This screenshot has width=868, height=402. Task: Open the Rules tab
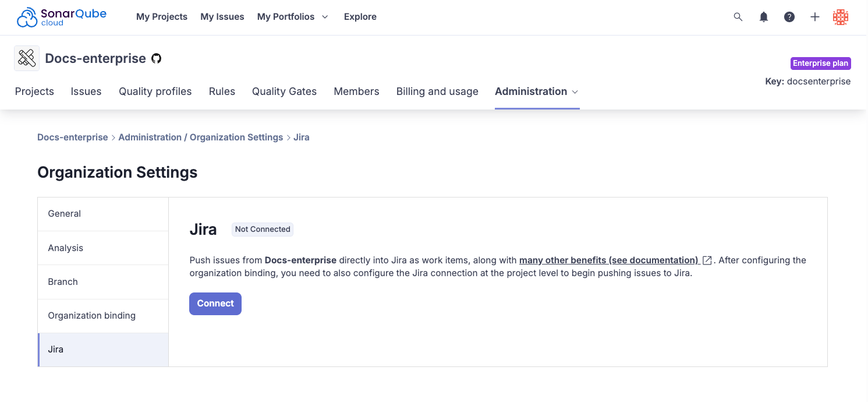point(222,91)
